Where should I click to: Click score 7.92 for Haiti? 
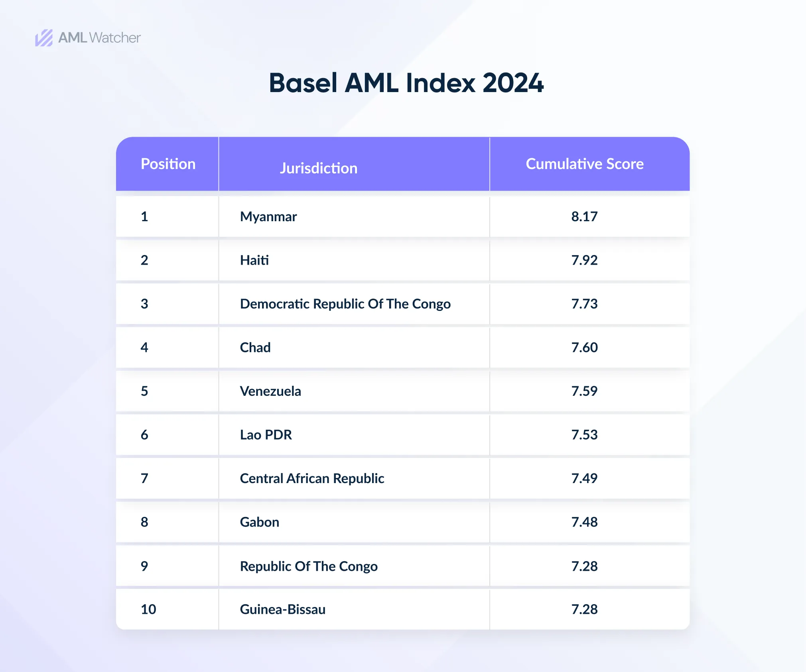585,260
